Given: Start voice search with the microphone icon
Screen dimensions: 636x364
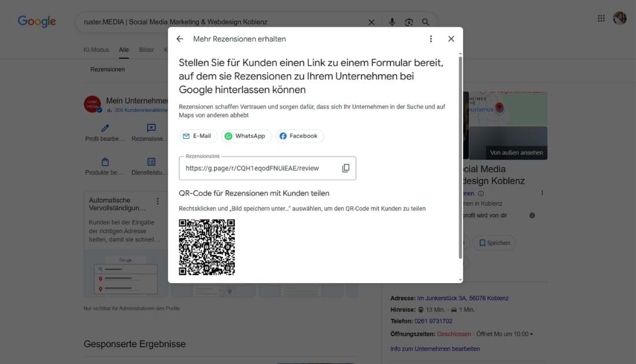Looking at the screenshot, I should 392,23.
